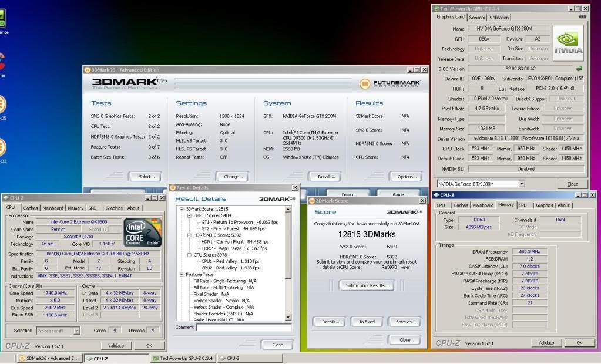Click the BIOS version value 62.92.83.00.A2

pos(521,69)
